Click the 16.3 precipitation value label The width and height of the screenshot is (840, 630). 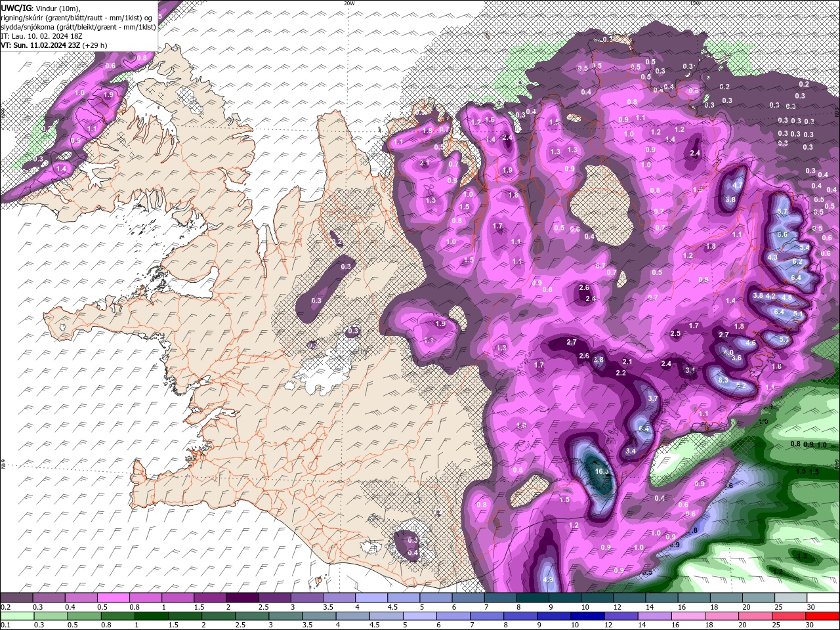coord(602,471)
